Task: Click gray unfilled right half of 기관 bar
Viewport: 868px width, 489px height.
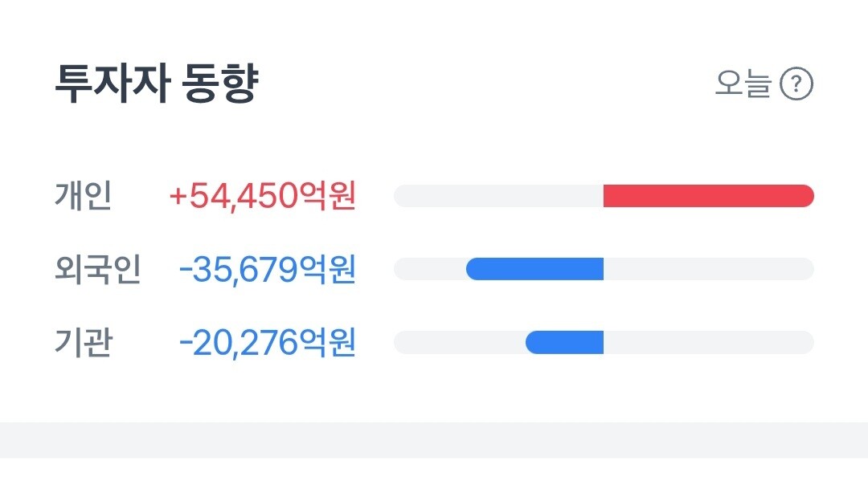Action: click(709, 342)
